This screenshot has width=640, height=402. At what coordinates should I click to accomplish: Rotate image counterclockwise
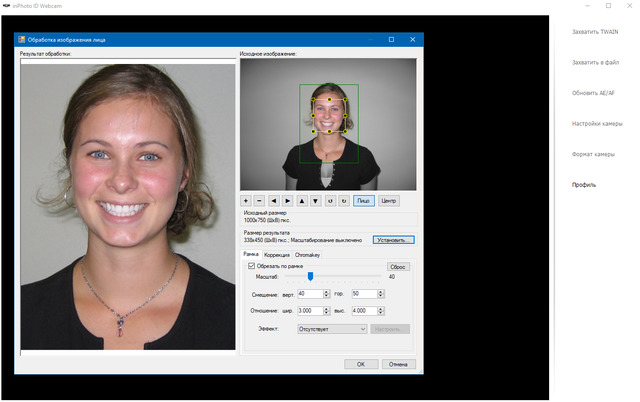pos(330,200)
